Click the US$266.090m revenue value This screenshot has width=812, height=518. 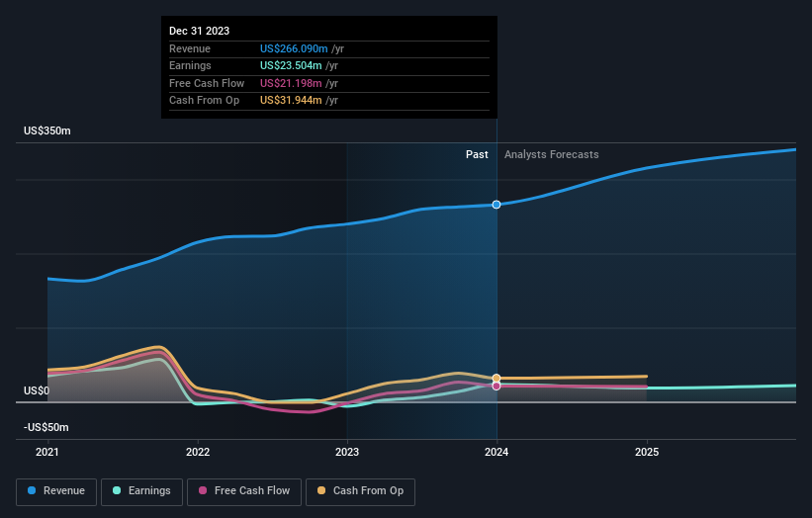pos(294,48)
